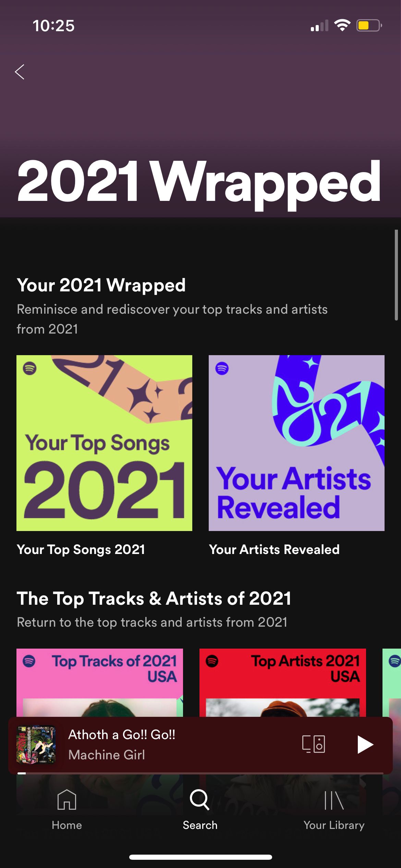Click the page scrollbar on the right edge
Viewport: 401px width, 868px height.
[x=396, y=275]
